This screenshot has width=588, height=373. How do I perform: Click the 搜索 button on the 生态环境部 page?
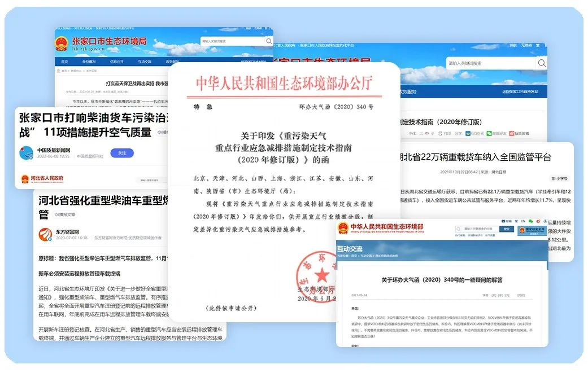click(507, 229)
